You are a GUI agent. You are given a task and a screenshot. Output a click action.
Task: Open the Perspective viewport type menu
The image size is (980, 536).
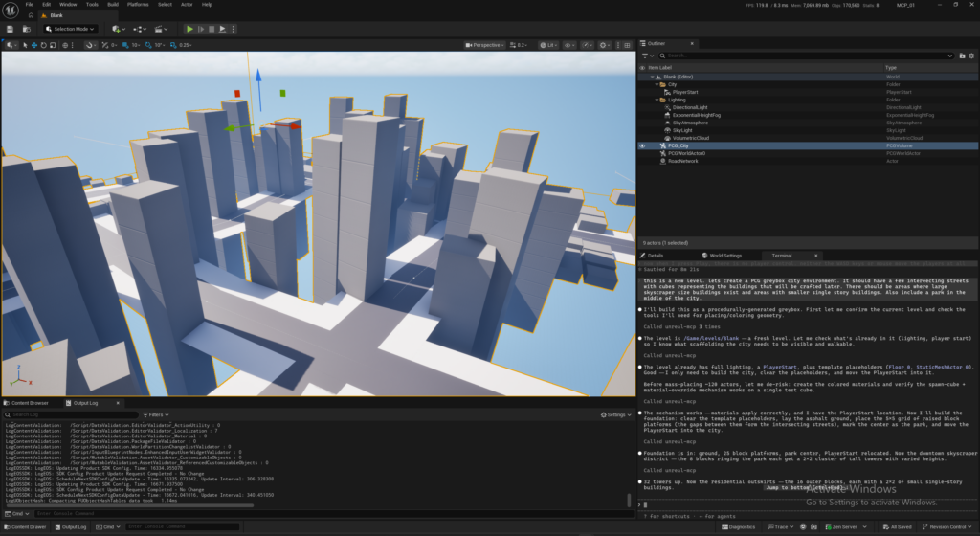pos(484,45)
